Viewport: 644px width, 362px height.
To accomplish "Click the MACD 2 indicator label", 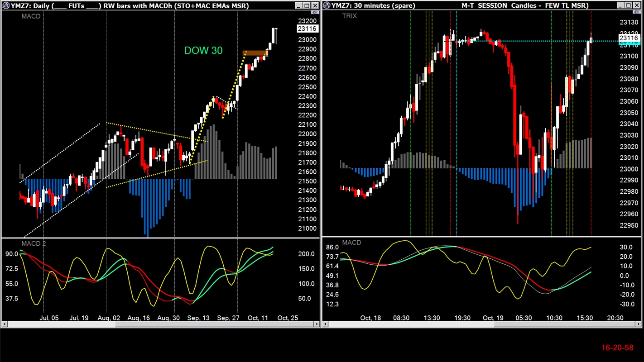I will pyautogui.click(x=34, y=243).
